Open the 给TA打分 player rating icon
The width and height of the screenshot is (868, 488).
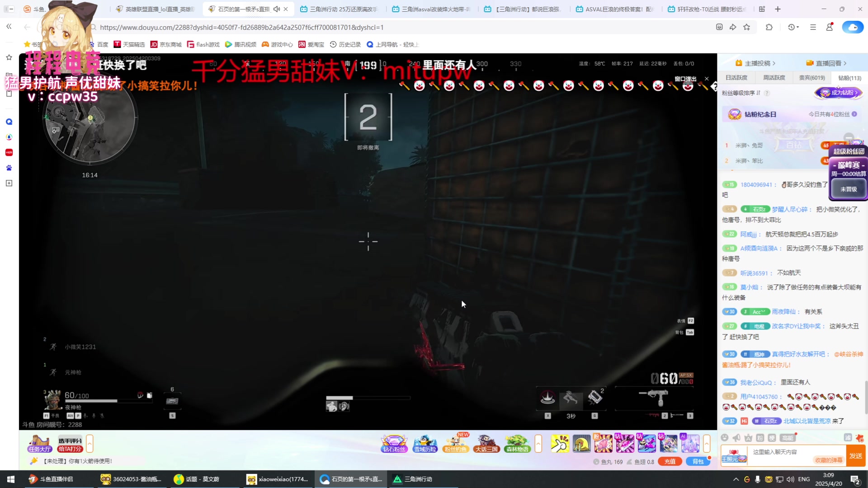[x=70, y=443]
